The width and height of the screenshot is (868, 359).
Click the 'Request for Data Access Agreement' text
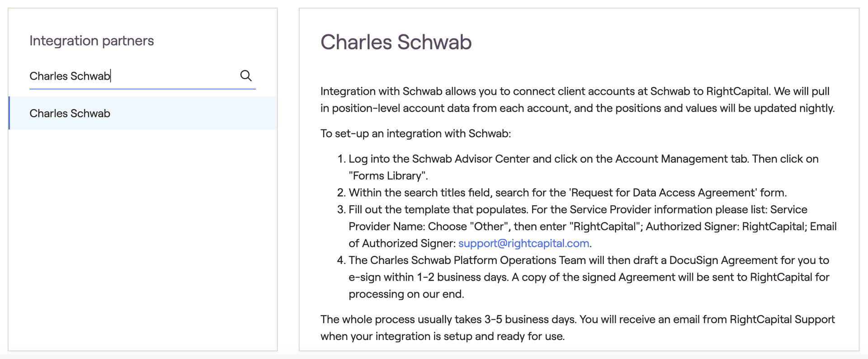point(663,193)
